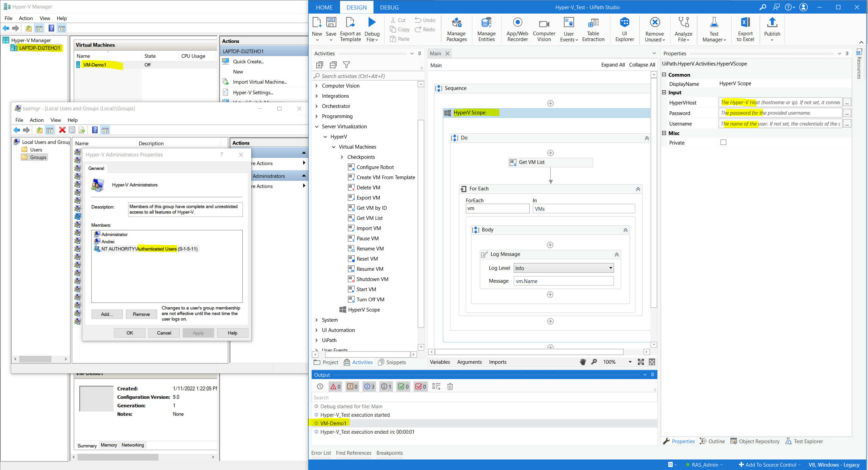
Task: Click Collapse All in designer
Action: tap(642, 65)
